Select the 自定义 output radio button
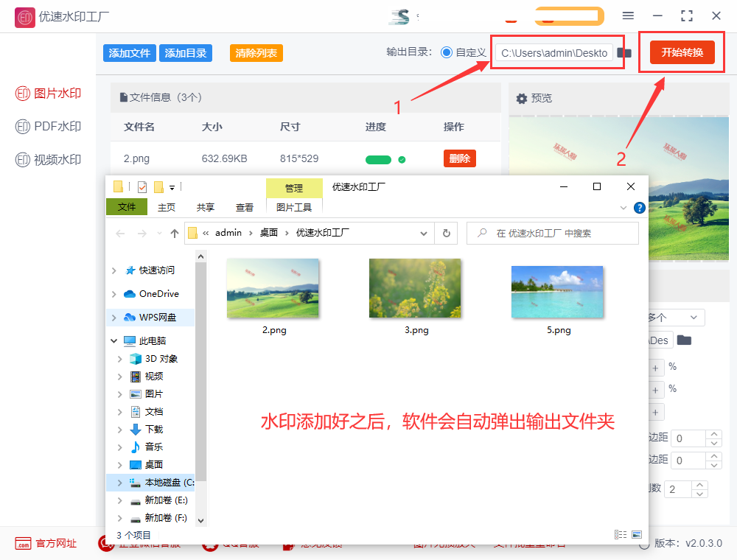737x560 pixels. [x=447, y=52]
